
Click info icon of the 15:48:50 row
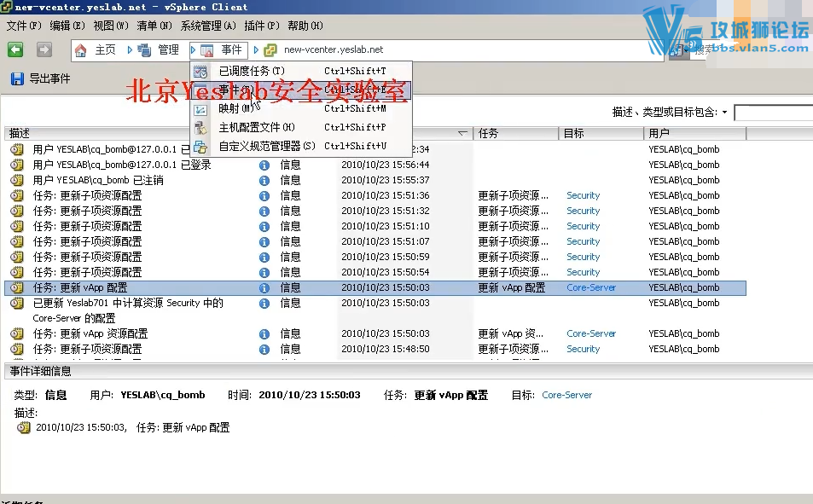click(264, 350)
